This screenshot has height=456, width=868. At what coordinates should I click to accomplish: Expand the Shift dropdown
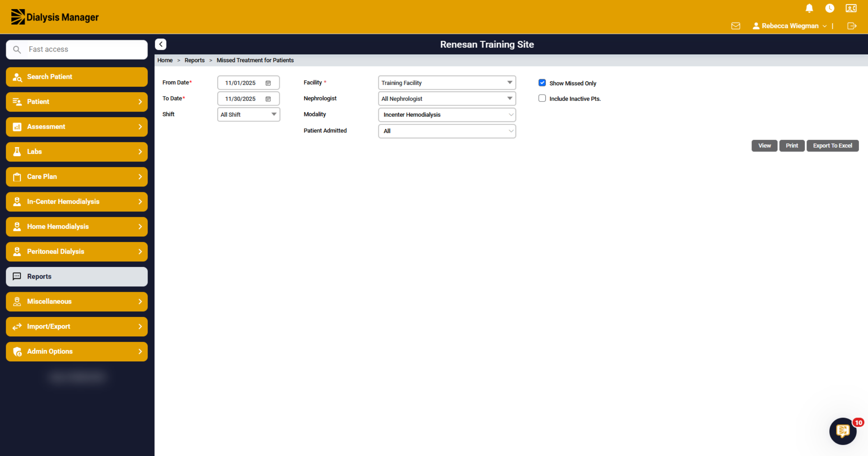click(x=248, y=115)
